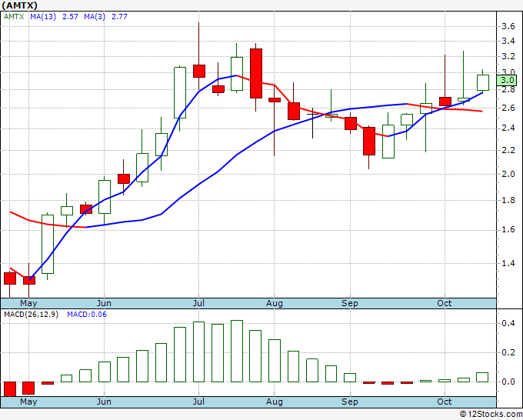The width and height of the screenshot is (523, 420).
Task: Click the highlighted current price box 3.0
Action: click(507, 81)
